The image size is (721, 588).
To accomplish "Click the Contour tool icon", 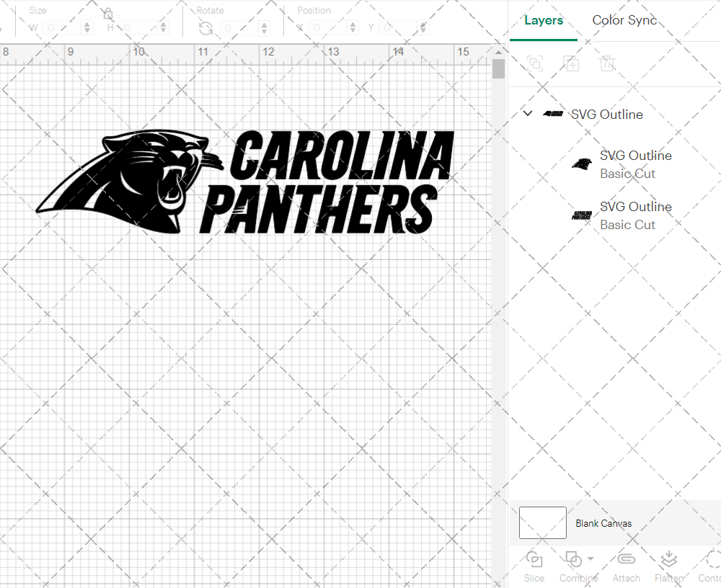I will [x=712, y=560].
